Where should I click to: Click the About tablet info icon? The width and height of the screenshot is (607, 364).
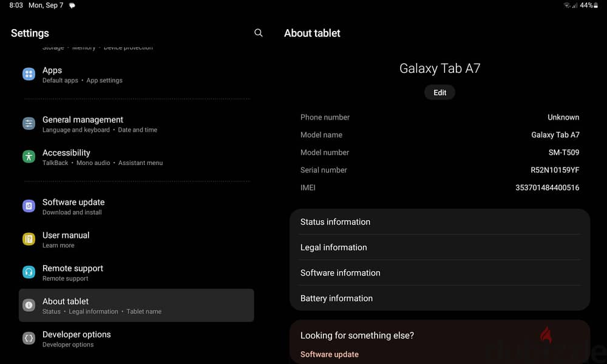pyautogui.click(x=29, y=305)
